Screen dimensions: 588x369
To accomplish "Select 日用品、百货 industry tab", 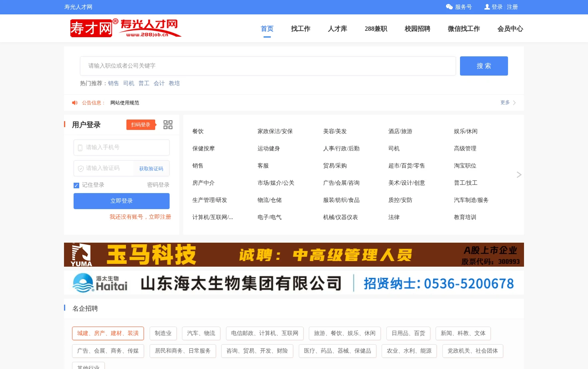I will point(408,333).
